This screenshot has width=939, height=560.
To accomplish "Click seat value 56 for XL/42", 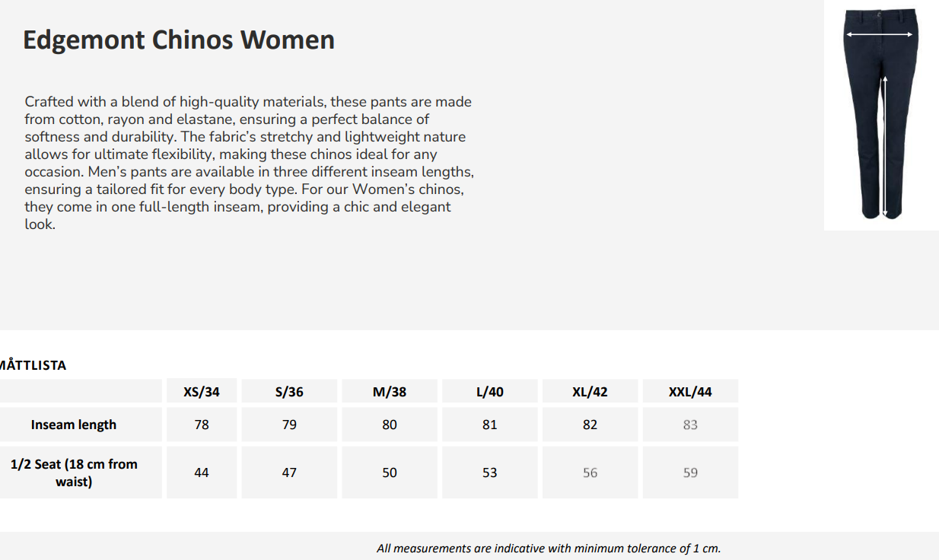I will point(590,473).
